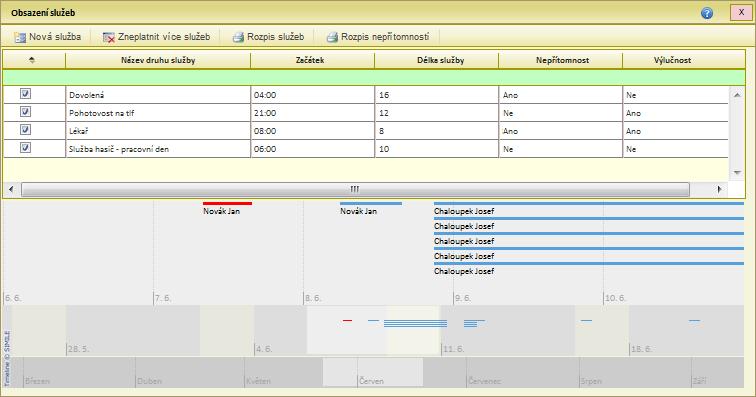Click vertical scrollbar up arrow in table

[737, 95]
